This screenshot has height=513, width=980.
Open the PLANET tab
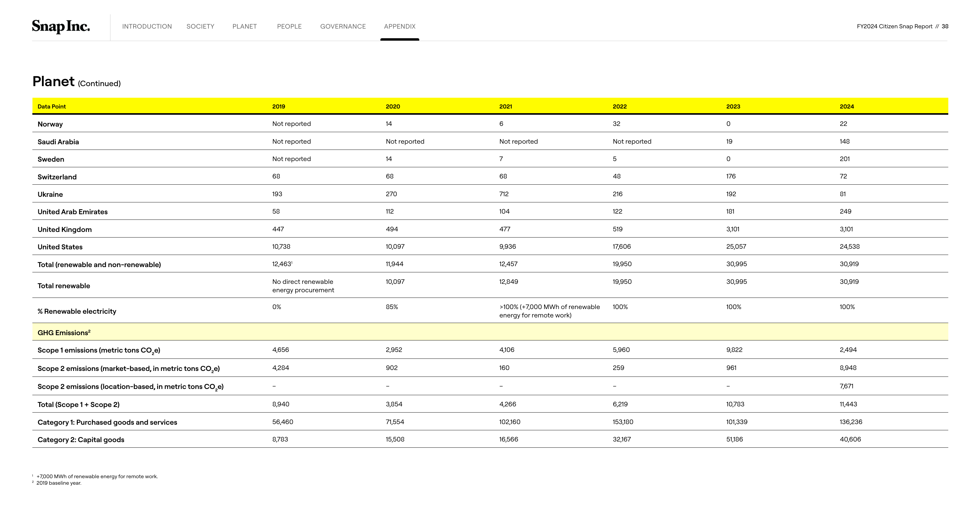coord(245,26)
